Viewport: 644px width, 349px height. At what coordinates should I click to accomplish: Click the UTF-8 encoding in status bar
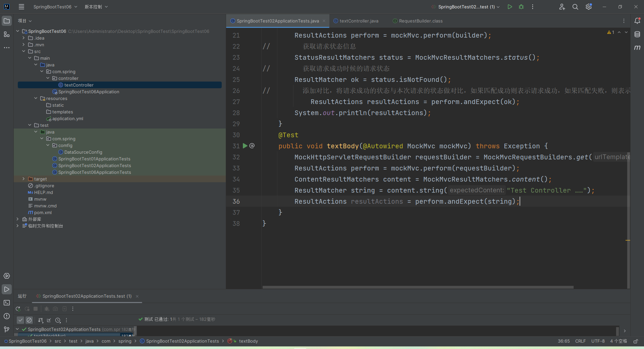click(x=598, y=341)
